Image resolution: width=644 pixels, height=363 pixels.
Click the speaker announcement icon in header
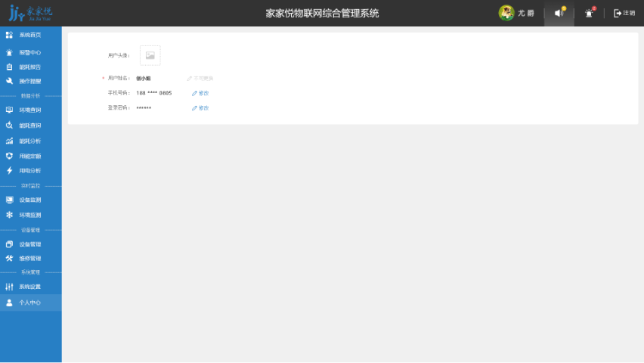point(559,13)
